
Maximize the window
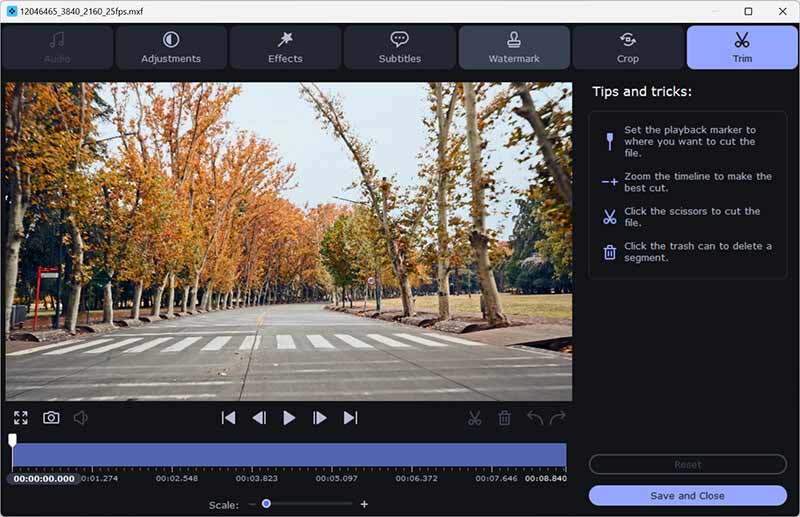(748, 11)
